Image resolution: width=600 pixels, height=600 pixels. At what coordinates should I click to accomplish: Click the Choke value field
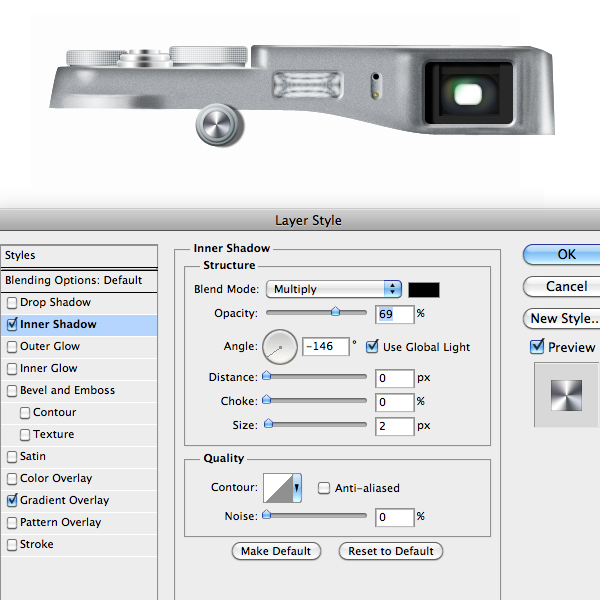click(395, 402)
